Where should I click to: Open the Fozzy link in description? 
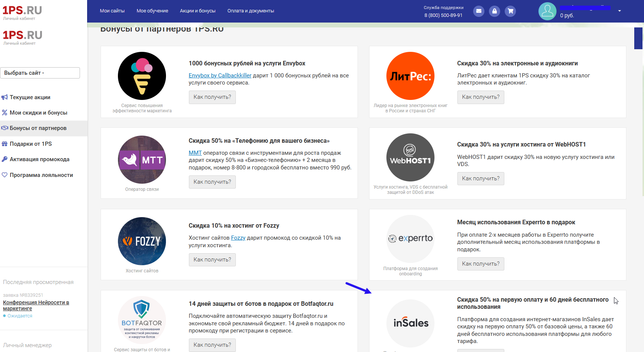coord(238,238)
